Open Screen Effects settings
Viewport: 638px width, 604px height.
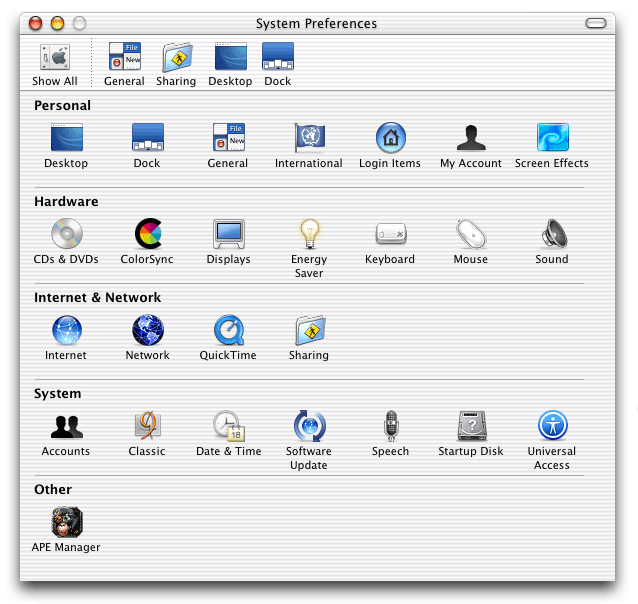(x=552, y=138)
